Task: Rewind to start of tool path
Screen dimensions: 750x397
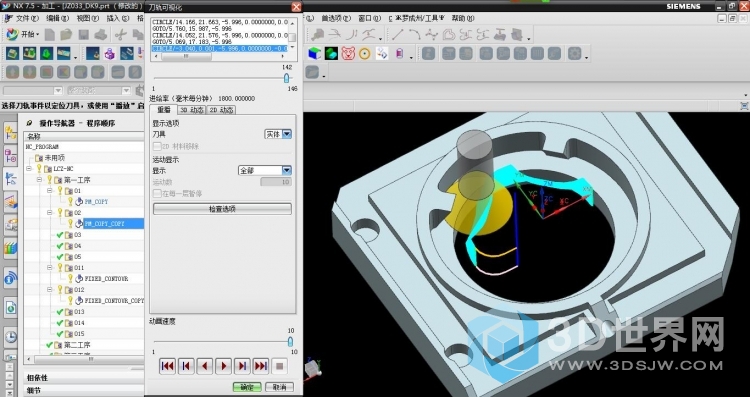Action: (x=167, y=366)
